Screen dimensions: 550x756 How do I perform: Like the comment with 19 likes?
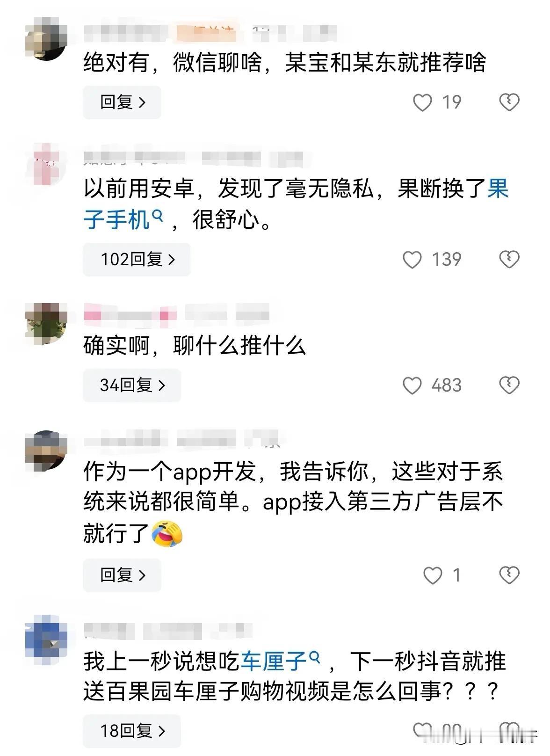(422, 102)
